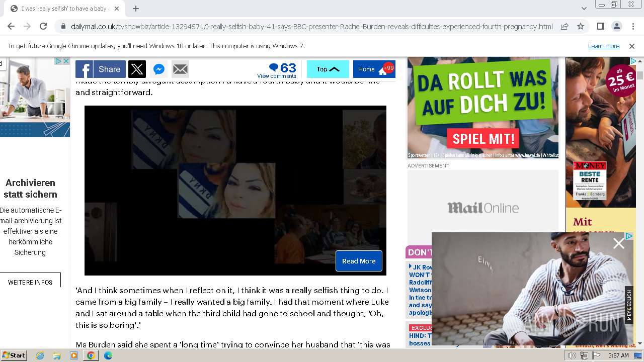Dismiss the Chrome update notification bar

click(632, 46)
